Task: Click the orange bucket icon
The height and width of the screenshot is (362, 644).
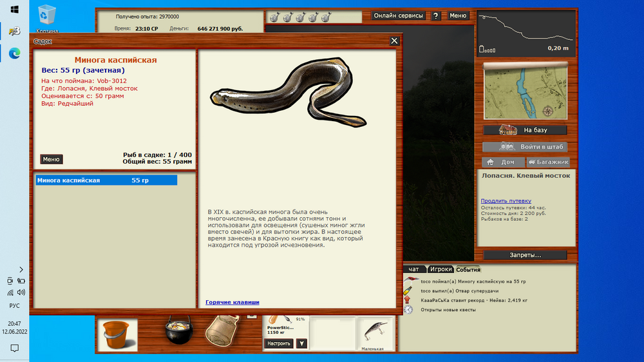Action: coord(117,336)
